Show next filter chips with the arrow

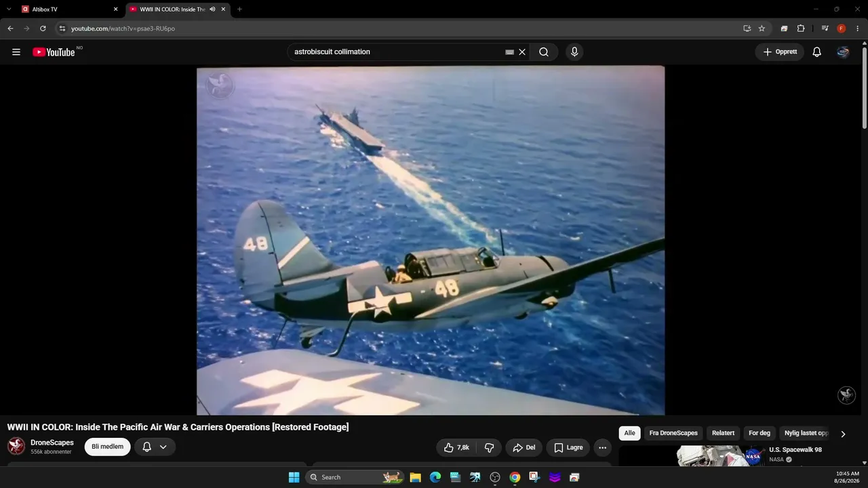pyautogui.click(x=843, y=434)
